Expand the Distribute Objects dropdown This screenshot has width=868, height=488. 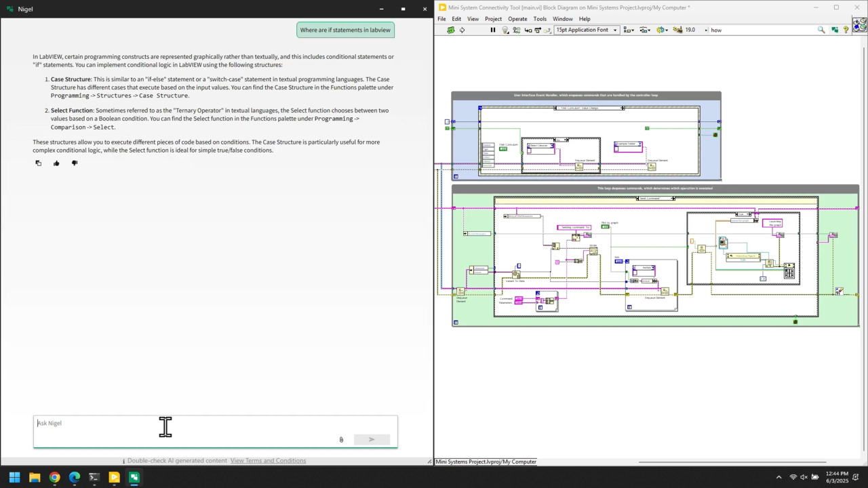tap(645, 30)
